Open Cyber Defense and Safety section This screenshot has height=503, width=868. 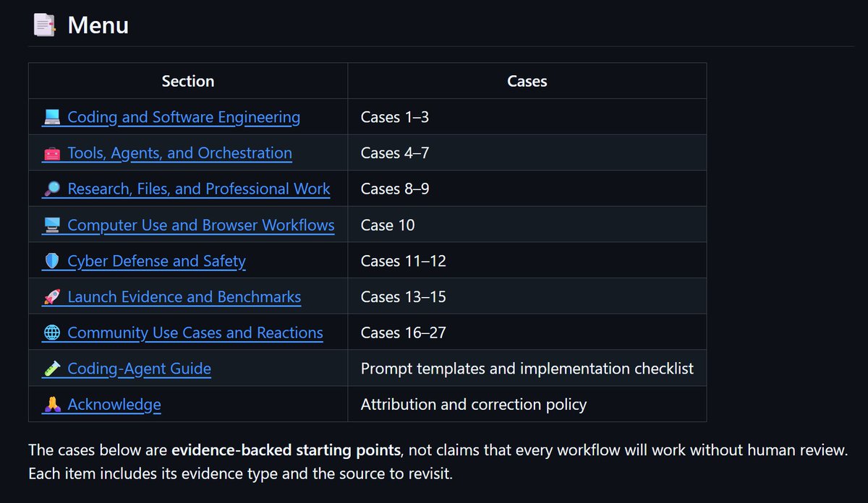pyautogui.click(x=156, y=261)
